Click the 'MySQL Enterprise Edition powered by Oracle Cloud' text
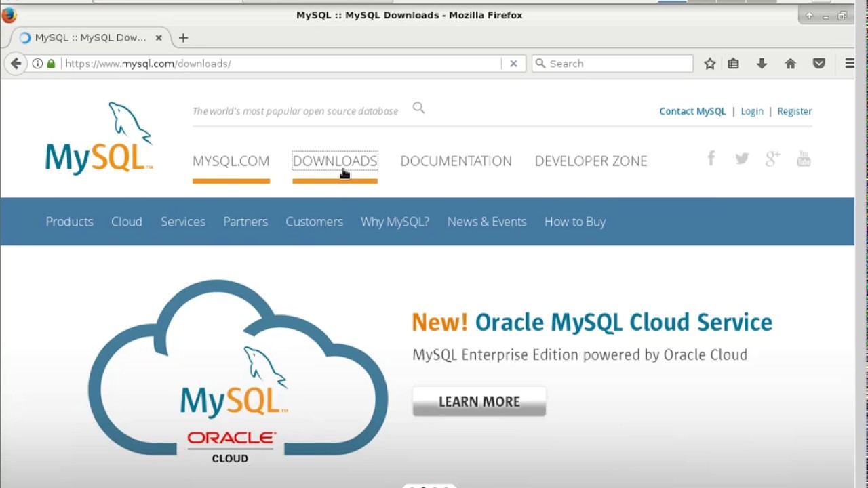The height and width of the screenshot is (488, 868). coord(580,355)
